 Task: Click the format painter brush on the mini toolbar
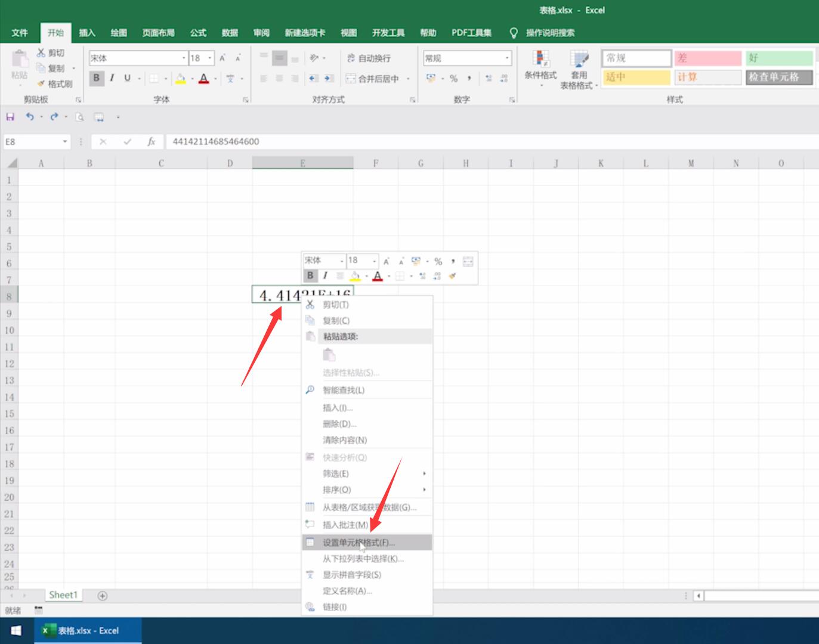coord(453,275)
